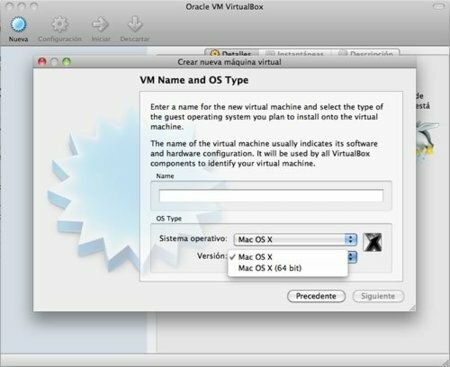The width and height of the screenshot is (450, 367).
Task: Click the "VM Name and OS Type" heading
Action: pyautogui.click(x=194, y=80)
